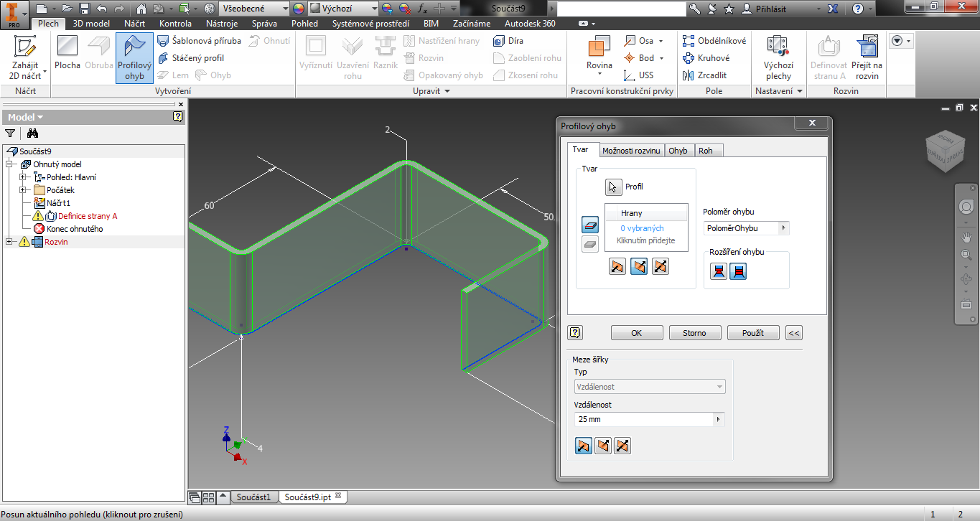980x521 pixels.
Task: Select the Díra hole tool
Action: pyautogui.click(x=508, y=41)
